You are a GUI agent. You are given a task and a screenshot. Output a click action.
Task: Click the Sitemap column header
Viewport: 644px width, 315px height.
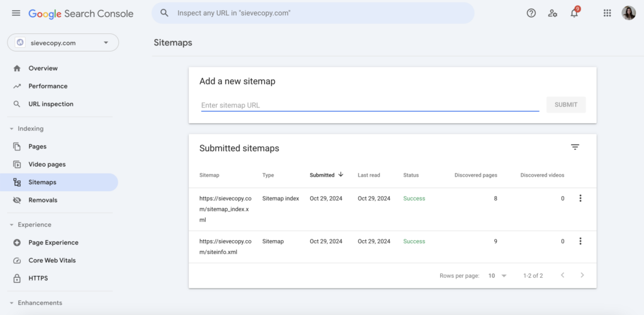coord(209,175)
